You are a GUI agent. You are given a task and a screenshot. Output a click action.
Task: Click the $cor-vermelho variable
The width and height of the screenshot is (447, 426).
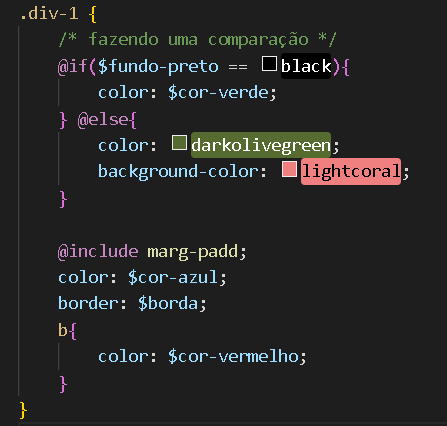click(x=233, y=356)
